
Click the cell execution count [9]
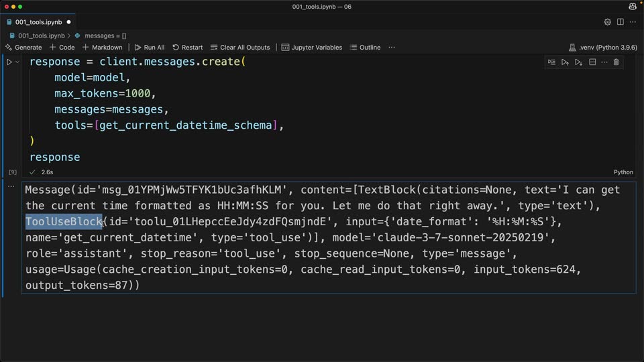click(13, 172)
